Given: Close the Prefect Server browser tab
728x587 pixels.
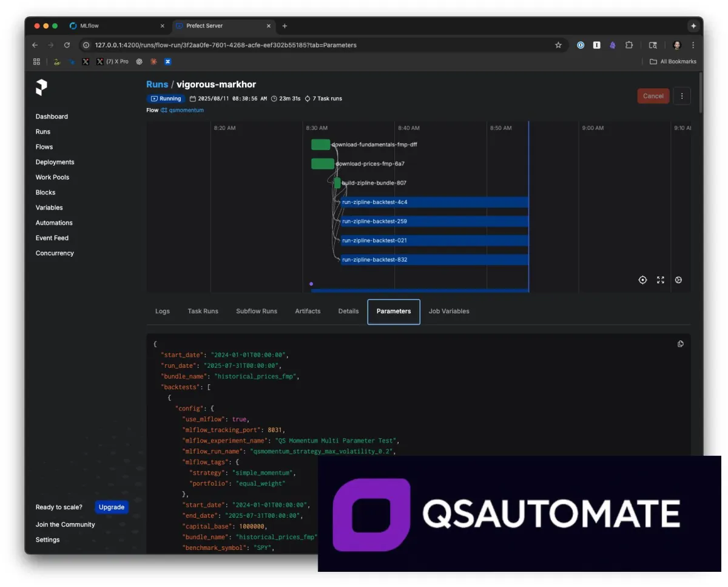Looking at the screenshot, I should [x=268, y=26].
